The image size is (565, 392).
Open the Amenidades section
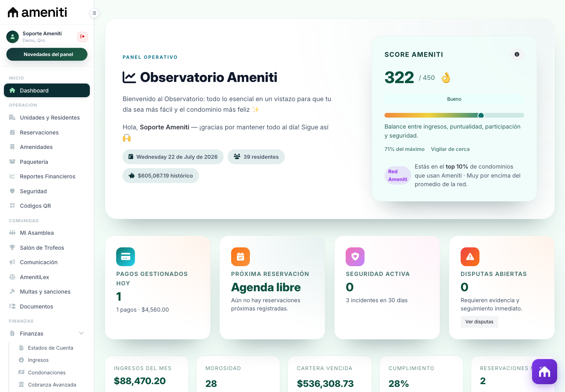coord(47,147)
